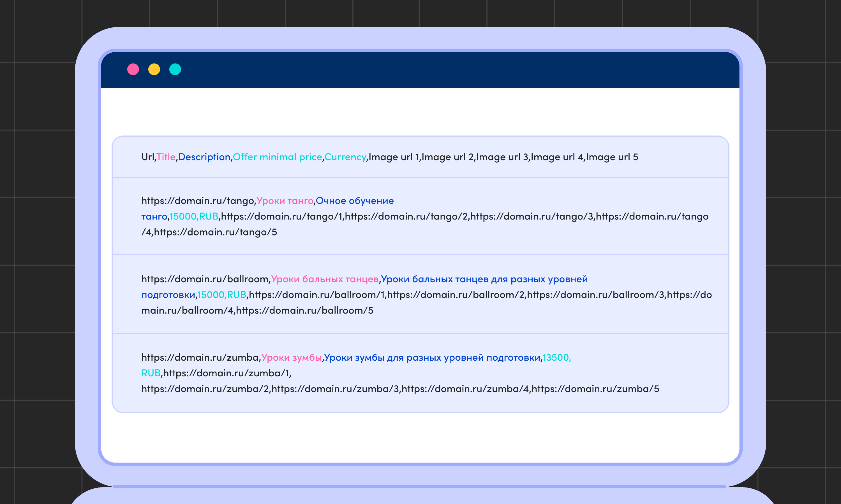Click the blue 'Description' header word
This screenshot has height=504, width=841.
(204, 157)
